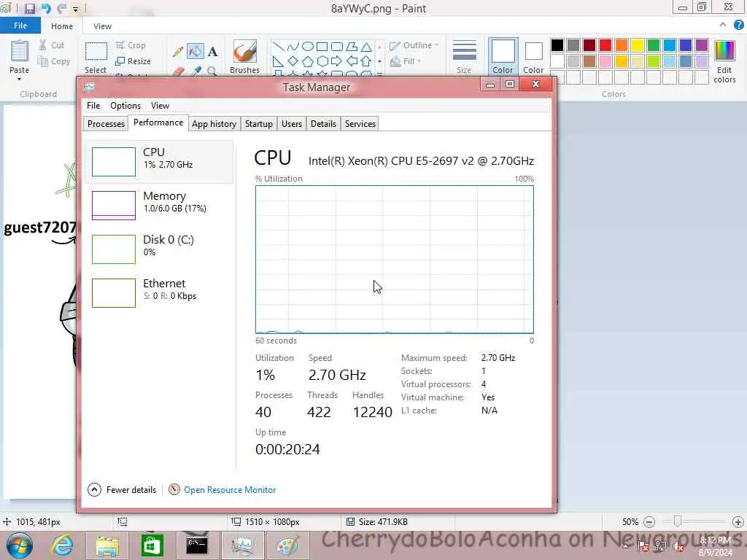Click the Resize button in Paint
Image resolution: width=747 pixels, height=560 pixels.
(x=133, y=61)
